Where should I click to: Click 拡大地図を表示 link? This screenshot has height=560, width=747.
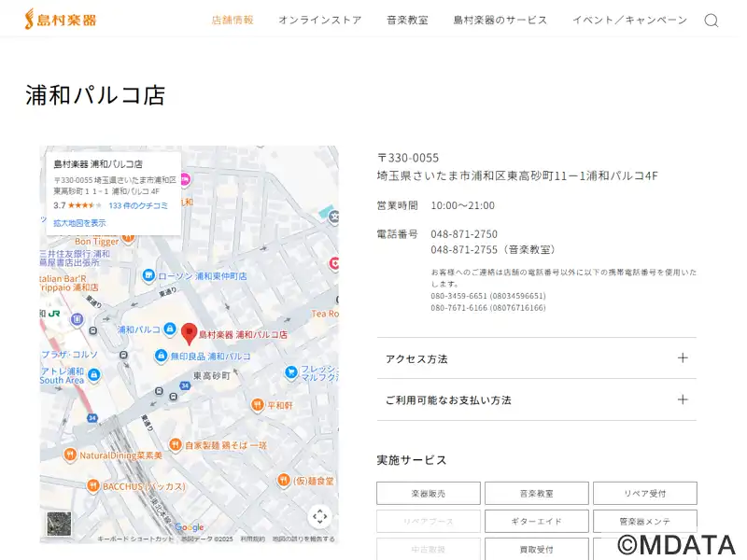(79, 223)
